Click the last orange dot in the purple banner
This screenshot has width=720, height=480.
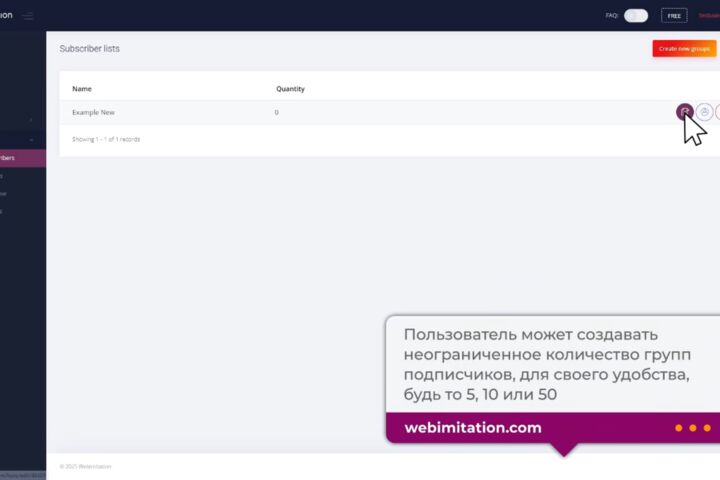tap(707, 428)
